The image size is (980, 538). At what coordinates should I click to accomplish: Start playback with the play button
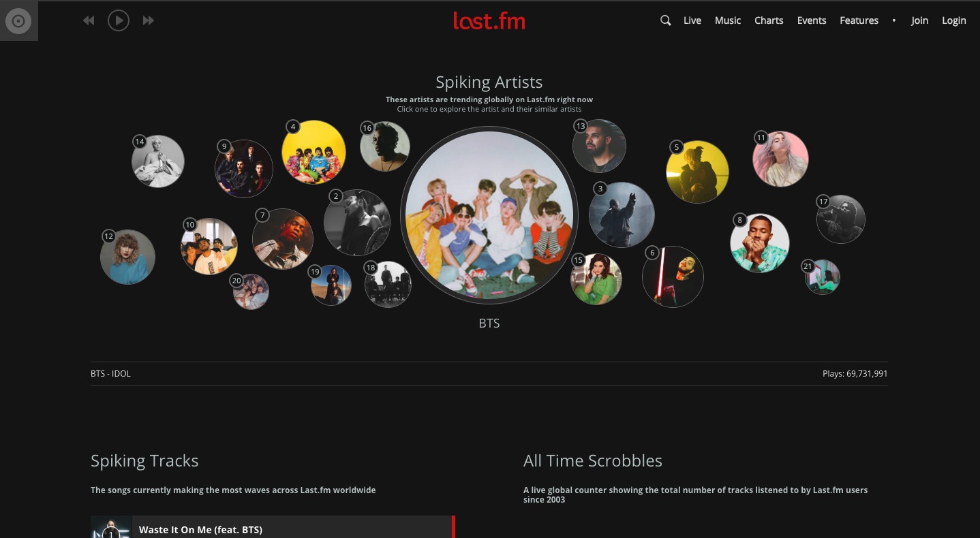tap(119, 20)
